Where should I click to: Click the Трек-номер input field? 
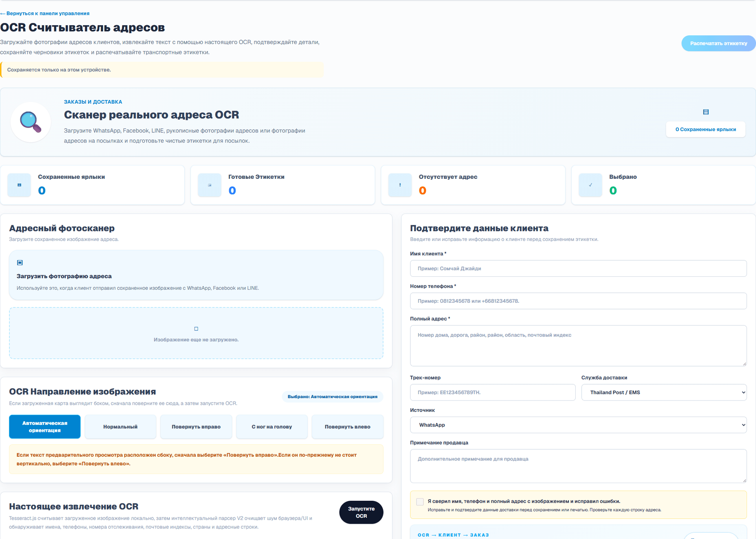point(493,393)
